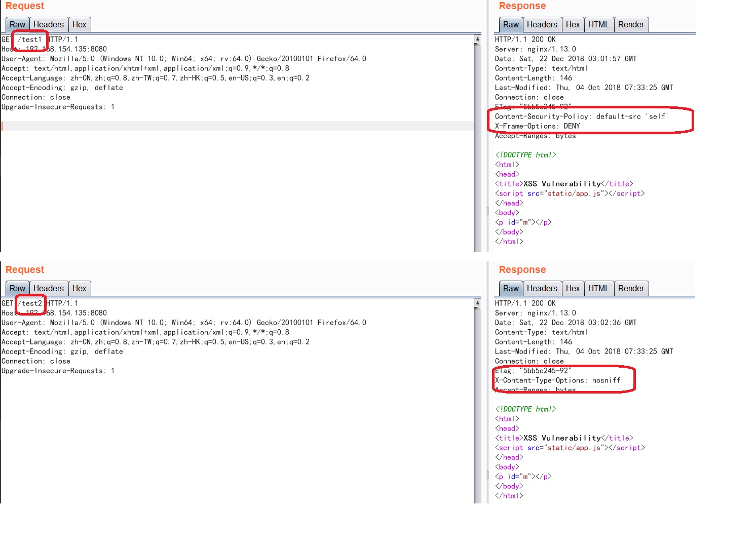
Task: Open Render tab in the /test2 response panel
Action: coord(631,288)
